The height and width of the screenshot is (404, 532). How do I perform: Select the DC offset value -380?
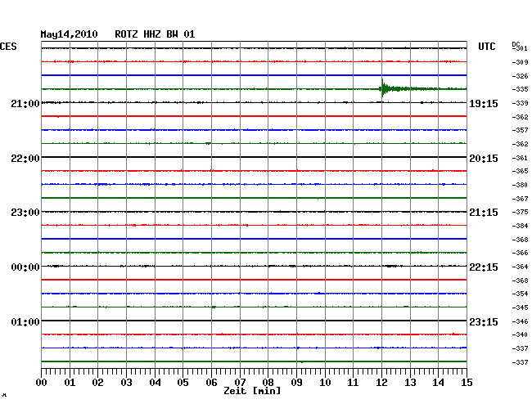(520, 185)
